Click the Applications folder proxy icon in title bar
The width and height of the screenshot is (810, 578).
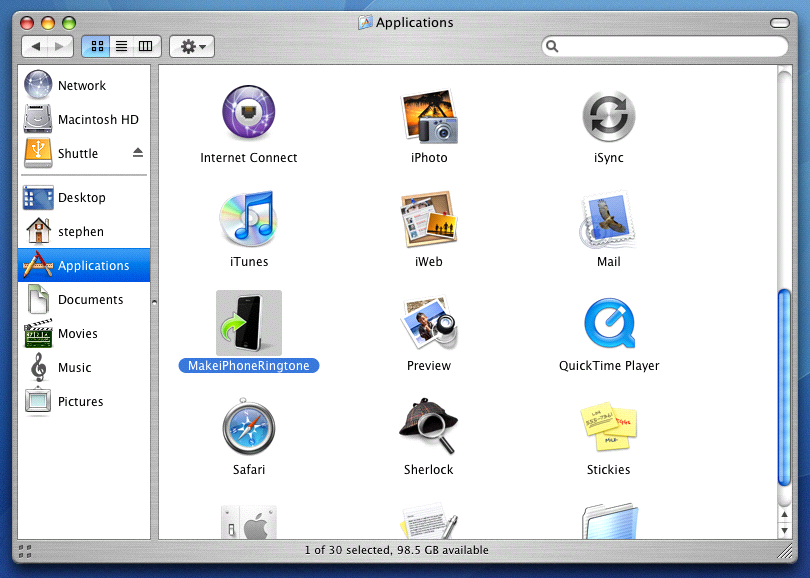pyautogui.click(x=365, y=22)
